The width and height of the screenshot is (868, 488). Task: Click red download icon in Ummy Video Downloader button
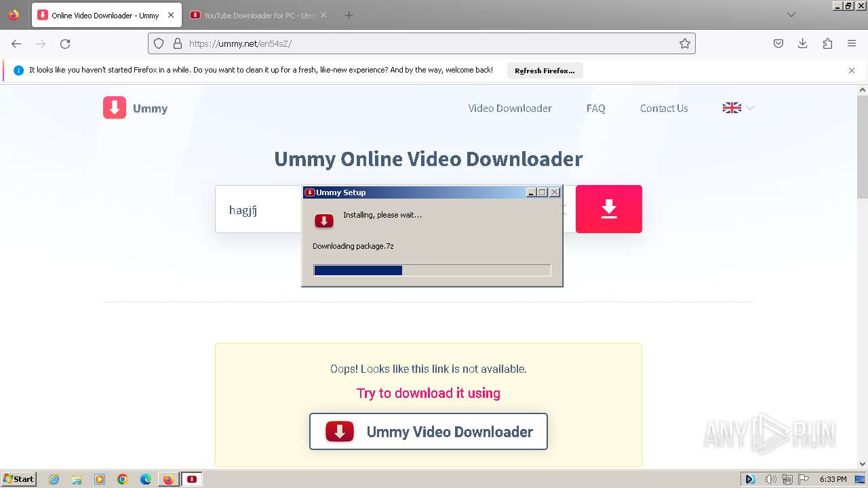point(340,431)
